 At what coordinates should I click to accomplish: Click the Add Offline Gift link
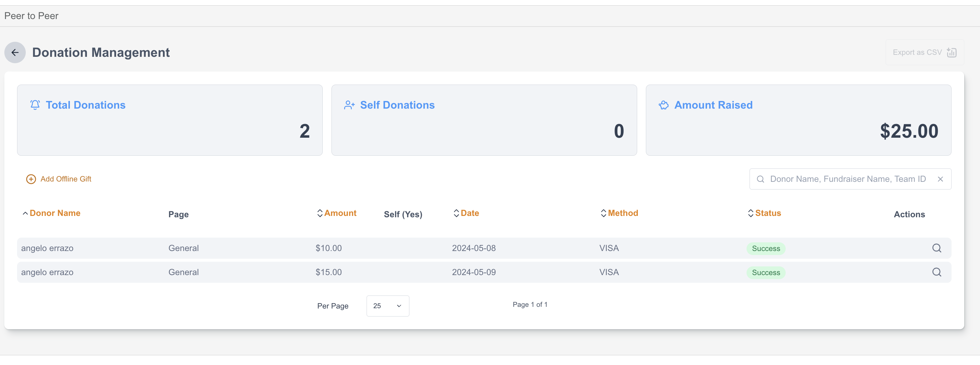coord(66,179)
